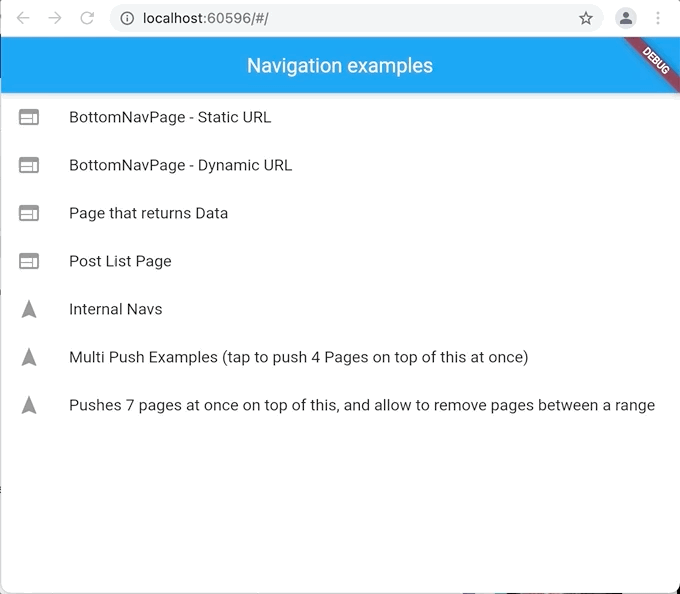Open Page that returns Data
Viewport: 680px width, 594px height.
click(x=340, y=213)
